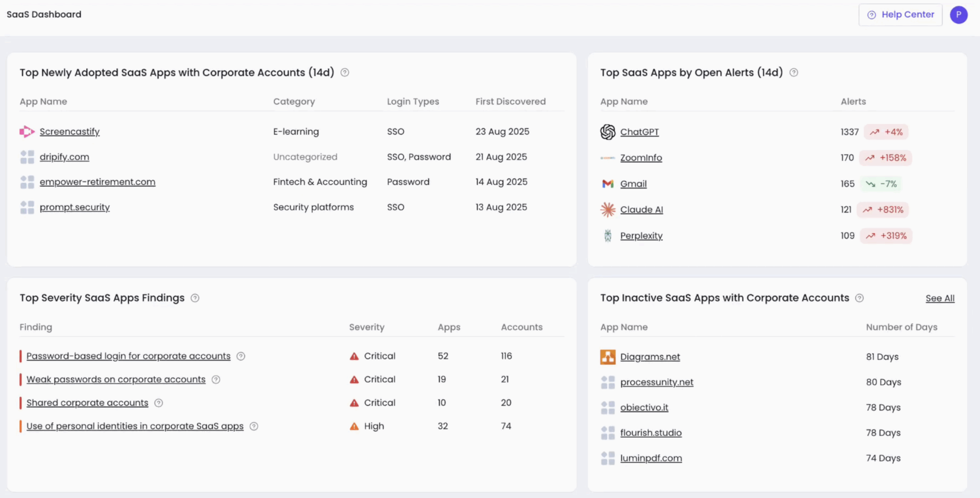Open the prompt.security app link
Viewport: 980px width, 498px height.
pyautogui.click(x=75, y=207)
